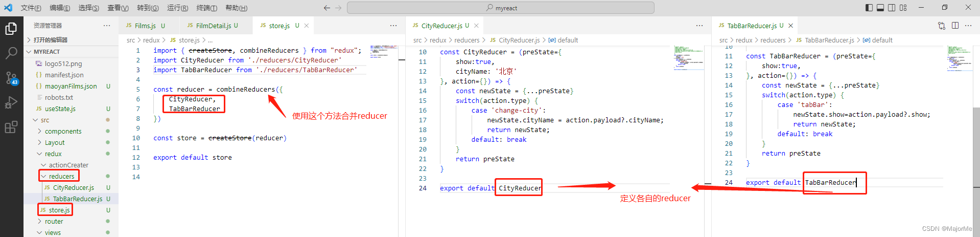This screenshot has width=980, height=237.
Task: Open Source Control view with 43 badge
Action: coord(11,78)
